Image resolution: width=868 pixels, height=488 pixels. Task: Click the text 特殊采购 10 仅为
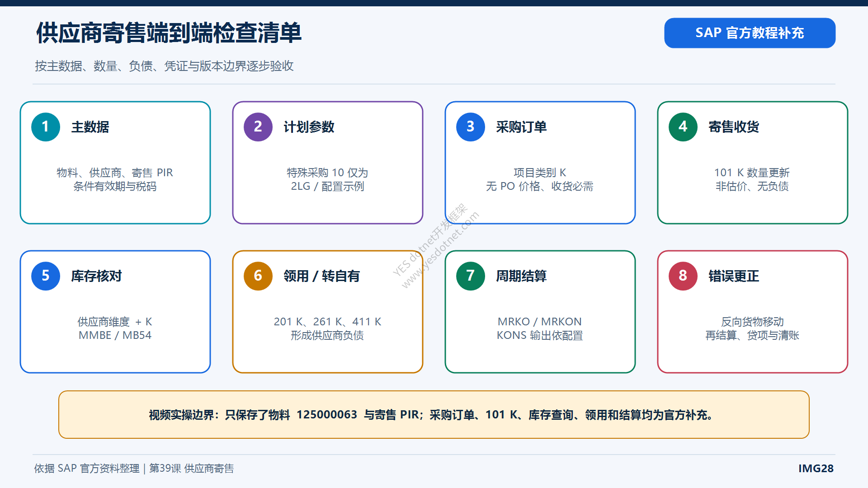327,173
